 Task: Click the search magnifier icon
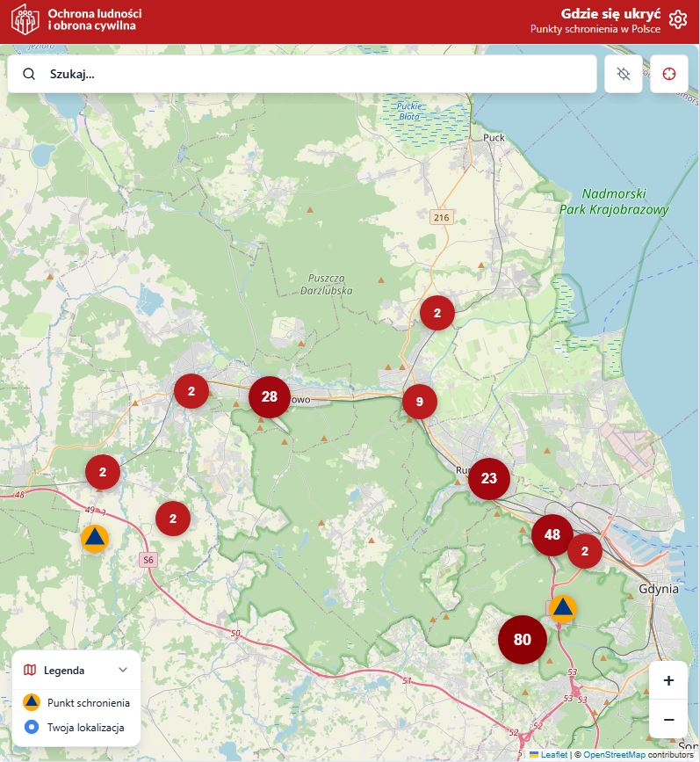[x=30, y=75]
